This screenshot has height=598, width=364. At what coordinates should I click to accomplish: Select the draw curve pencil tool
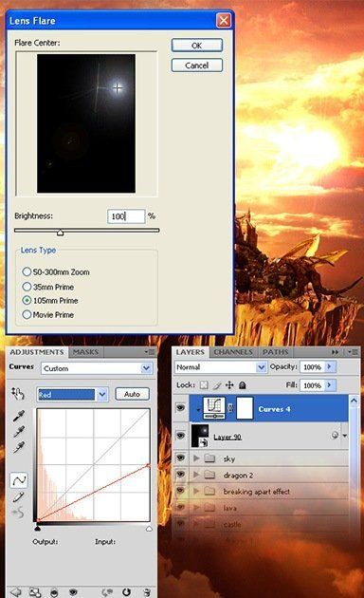[18, 497]
